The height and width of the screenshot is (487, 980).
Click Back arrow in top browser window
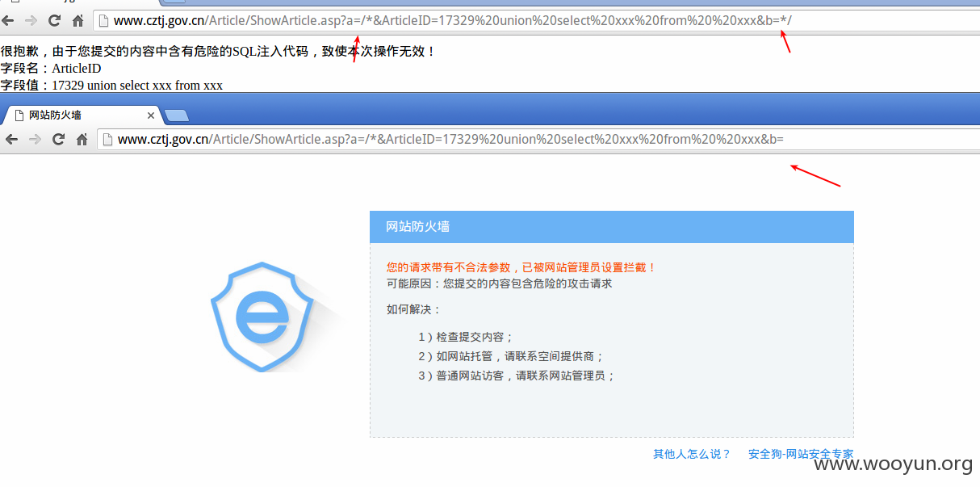10,20
